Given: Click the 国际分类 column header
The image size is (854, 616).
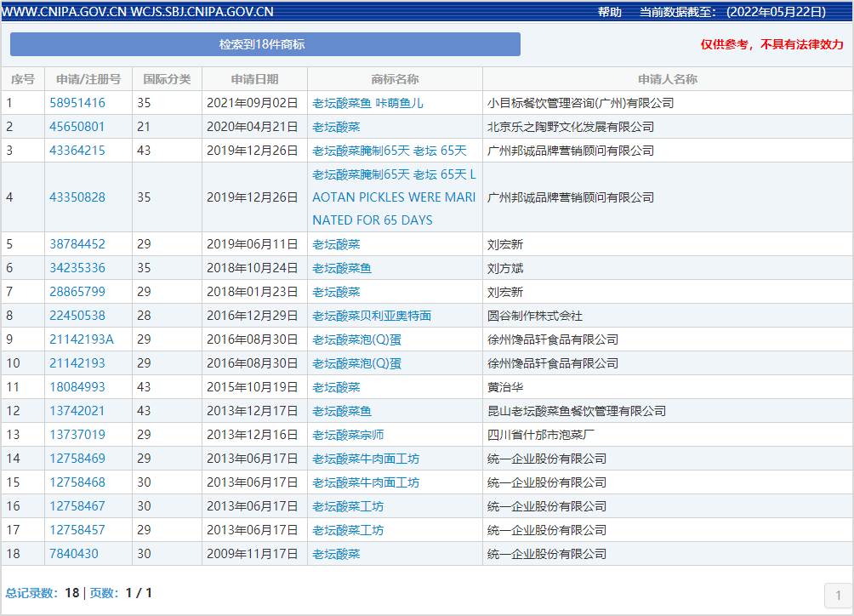Looking at the screenshot, I should coord(167,79).
